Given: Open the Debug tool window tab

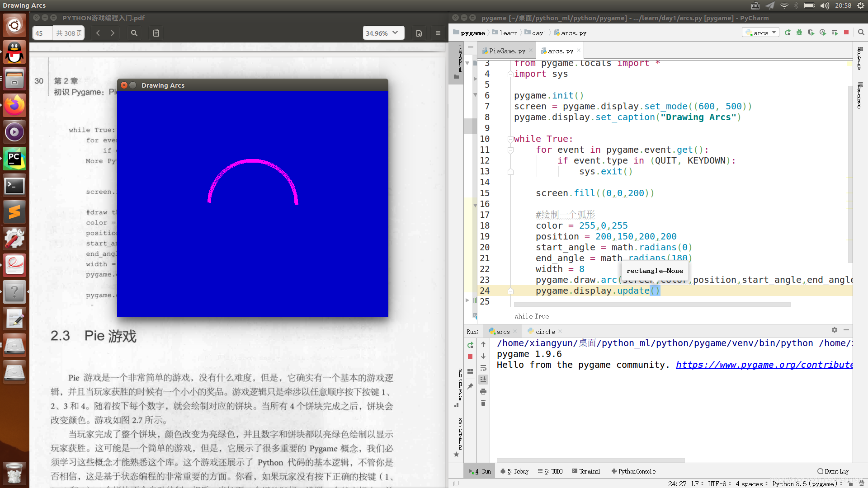Looking at the screenshot, I should point(514,471).
